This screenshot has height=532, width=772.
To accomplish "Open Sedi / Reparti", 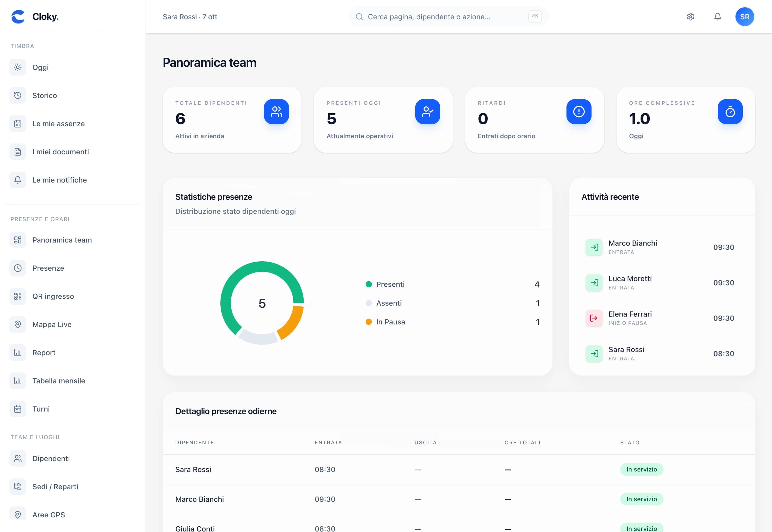I will pos(73,487).
